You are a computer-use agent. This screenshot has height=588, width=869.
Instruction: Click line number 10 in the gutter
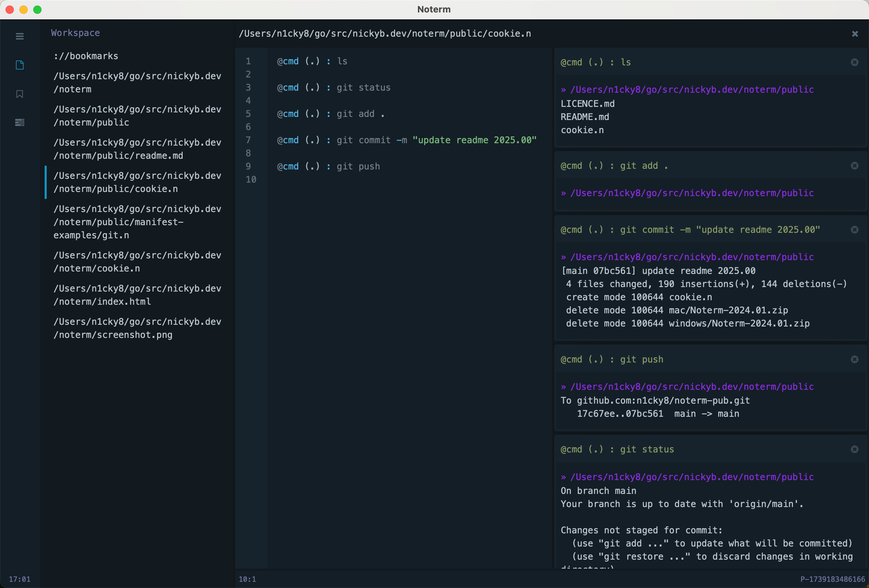(251, 180)
